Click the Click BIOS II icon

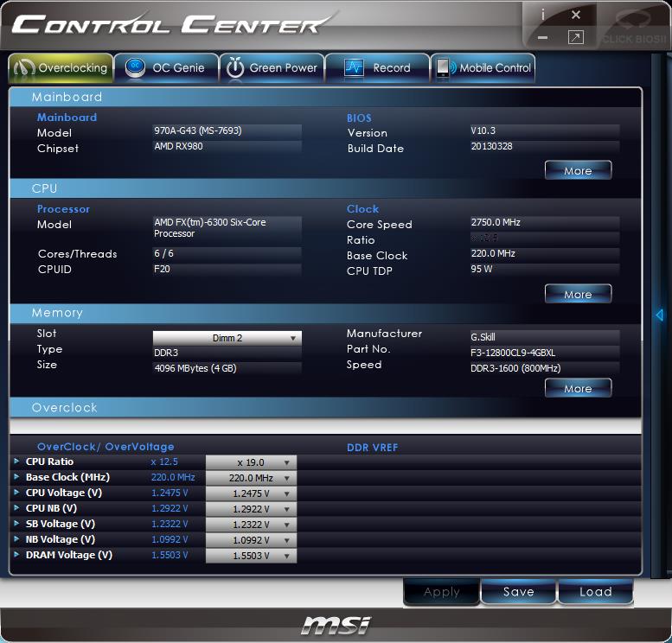tap(634, 28)
